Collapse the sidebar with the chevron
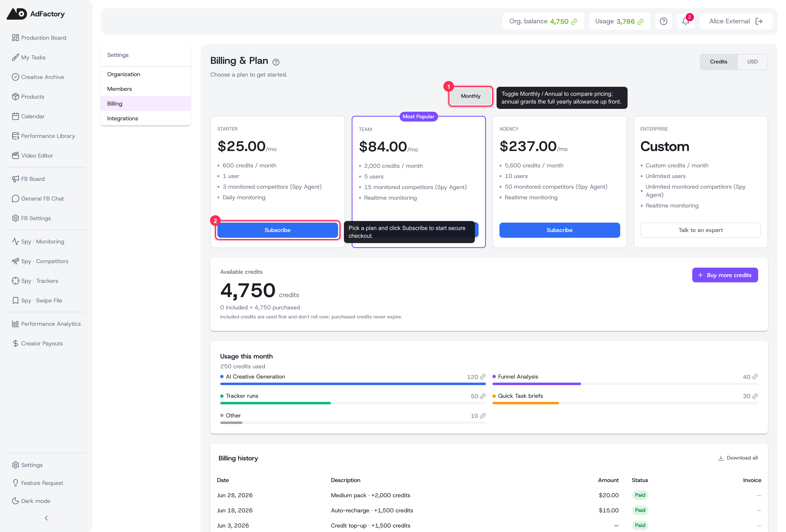 [x=46, y=518]
